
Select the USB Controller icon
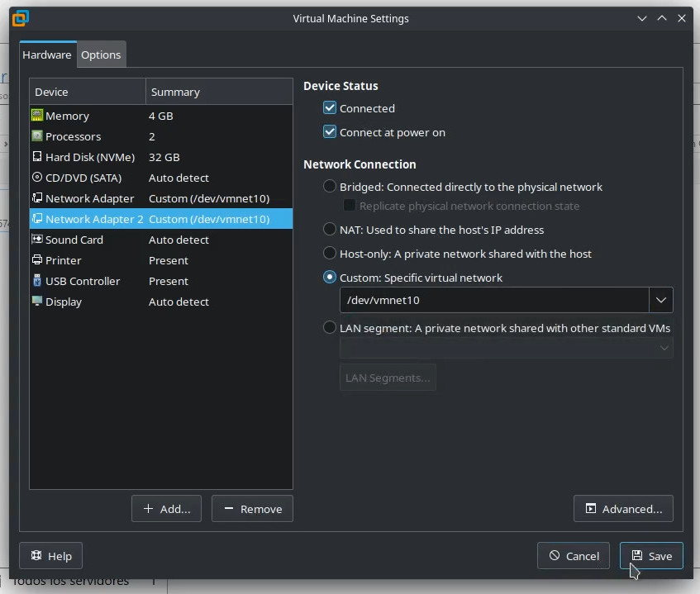[37, 281]
